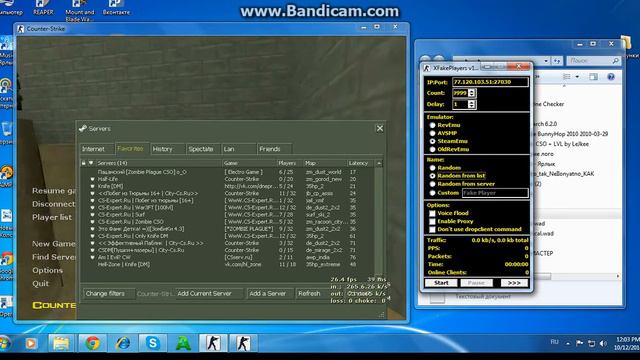The width and height of the screenshot is (640, 360).
Task: Select the Mount and Blade desktop shortcut
Action: point(80,11)
